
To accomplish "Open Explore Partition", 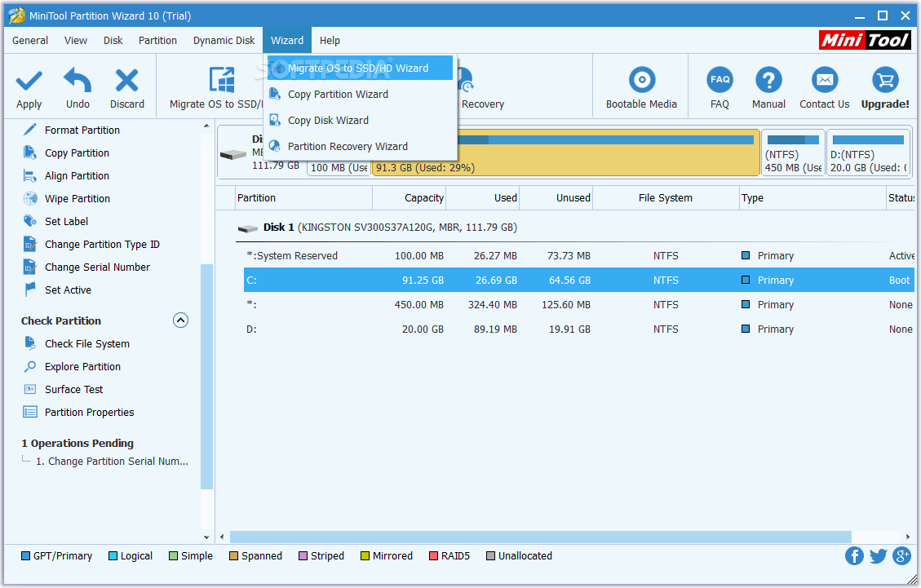I will (x=82, y=366).
